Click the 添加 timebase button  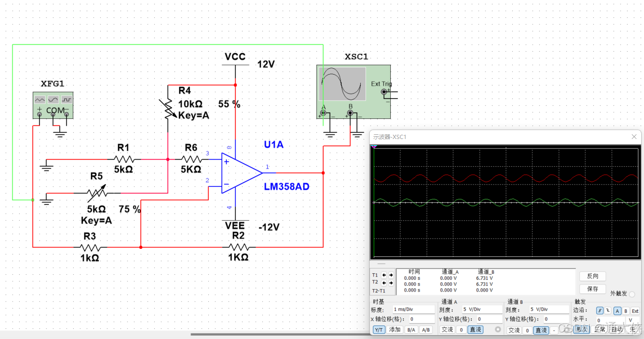point(395,330)
